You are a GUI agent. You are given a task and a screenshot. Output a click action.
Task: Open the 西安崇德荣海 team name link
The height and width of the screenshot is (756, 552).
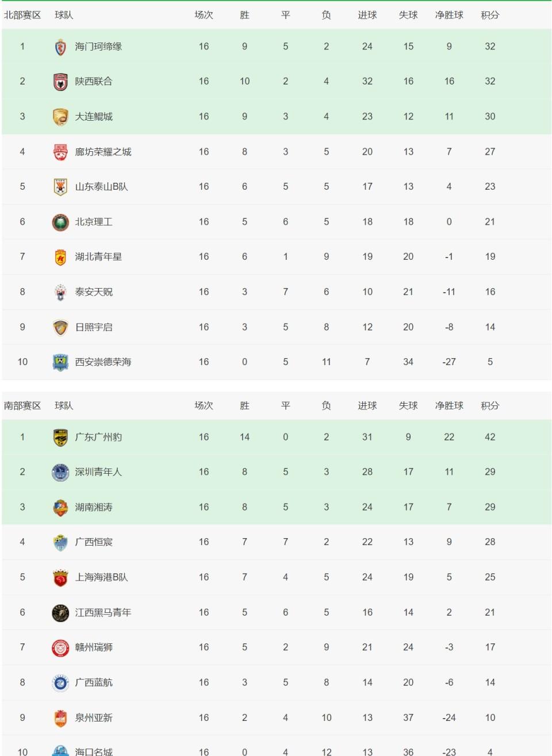pos(103,362)
